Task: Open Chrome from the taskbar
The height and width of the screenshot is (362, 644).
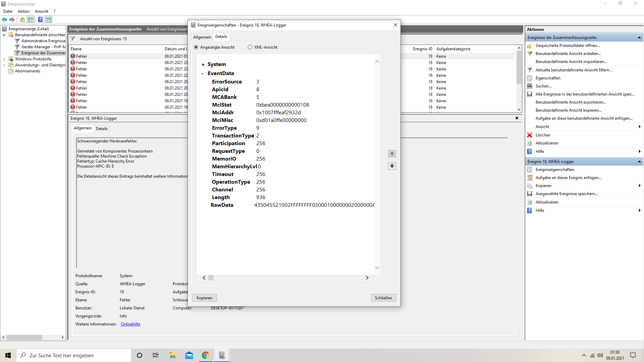Action: pos(205,355)
